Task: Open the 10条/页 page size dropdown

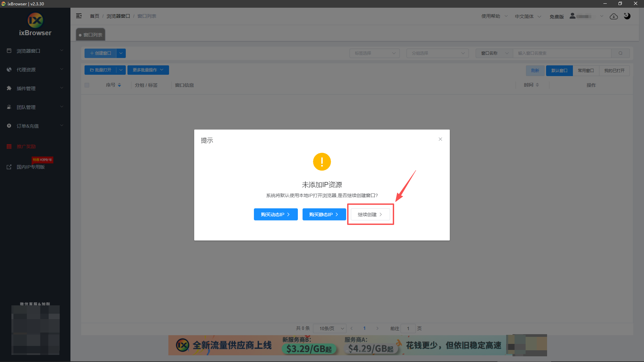Action: pyautogui.click(x=329, y=328)
